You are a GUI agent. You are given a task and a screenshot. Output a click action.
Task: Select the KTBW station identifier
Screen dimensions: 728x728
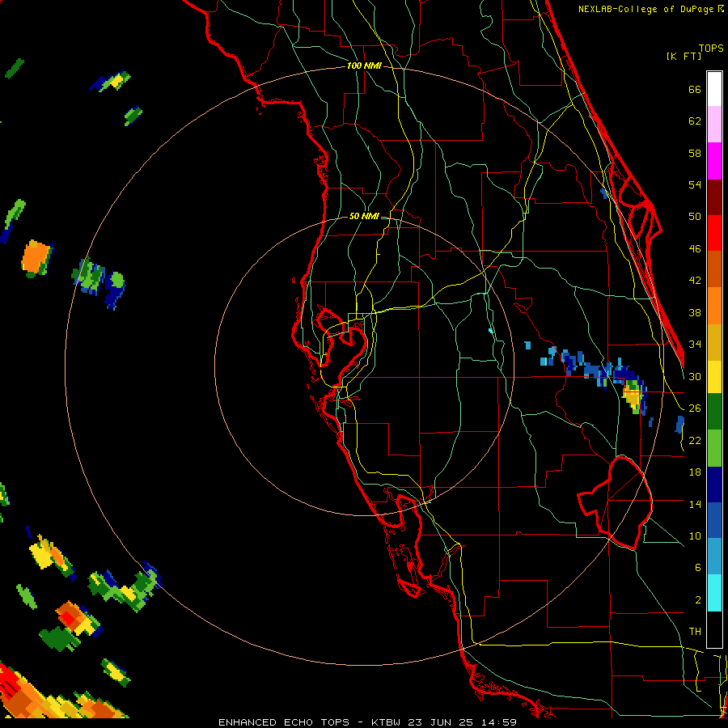pyautogui.click(x=385, y=722)
